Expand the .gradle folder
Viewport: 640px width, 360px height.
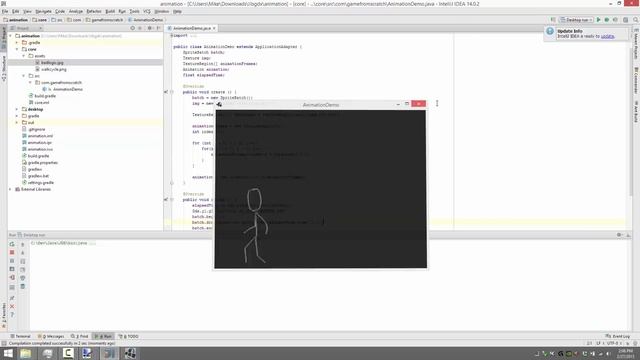click(17, 42)
